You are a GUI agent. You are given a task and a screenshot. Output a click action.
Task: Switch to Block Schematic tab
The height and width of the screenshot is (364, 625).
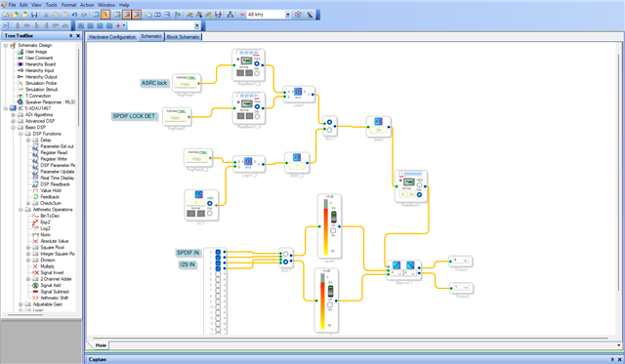click(183, 37)
